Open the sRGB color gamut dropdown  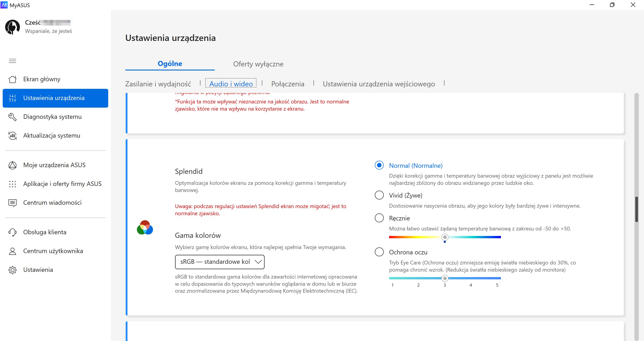click(x=220, y=262)
